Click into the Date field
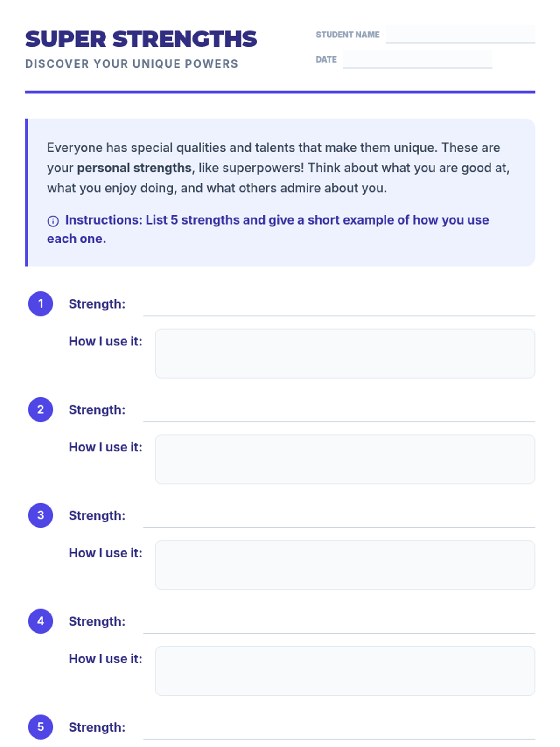 click(418, 59)
